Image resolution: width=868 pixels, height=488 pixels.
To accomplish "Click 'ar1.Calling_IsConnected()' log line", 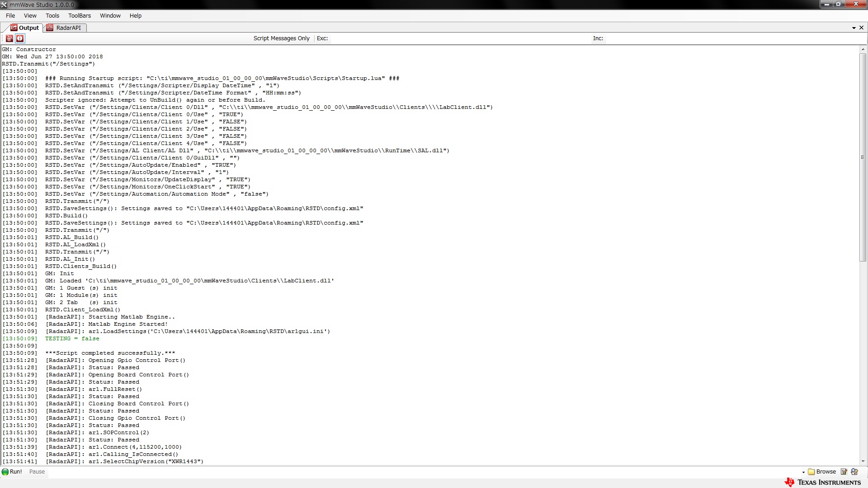I will tap(112, 454).
